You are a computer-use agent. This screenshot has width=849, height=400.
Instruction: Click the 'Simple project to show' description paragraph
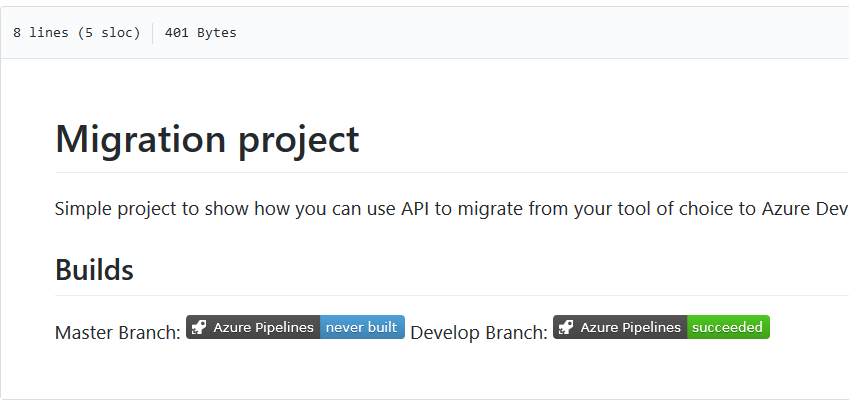coord(452,209)
